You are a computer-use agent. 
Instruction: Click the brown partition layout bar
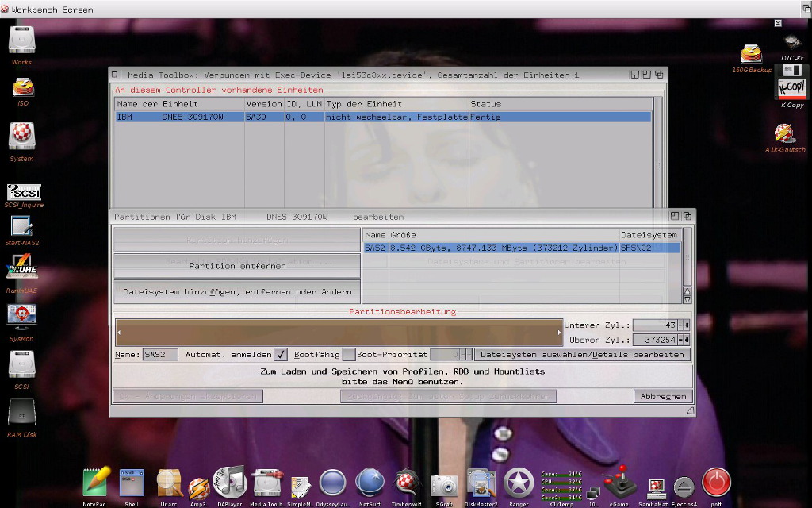[x=339, y=333]
